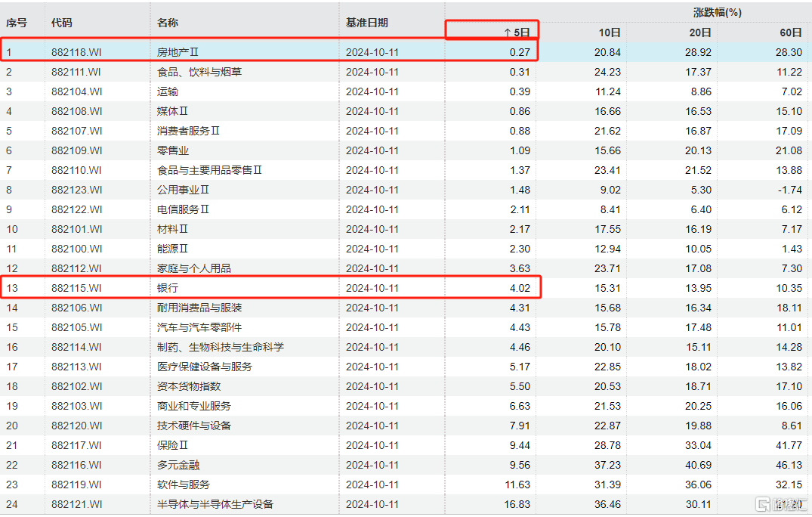
Task: Open the 软件与服务 index name
Action: 184,484
